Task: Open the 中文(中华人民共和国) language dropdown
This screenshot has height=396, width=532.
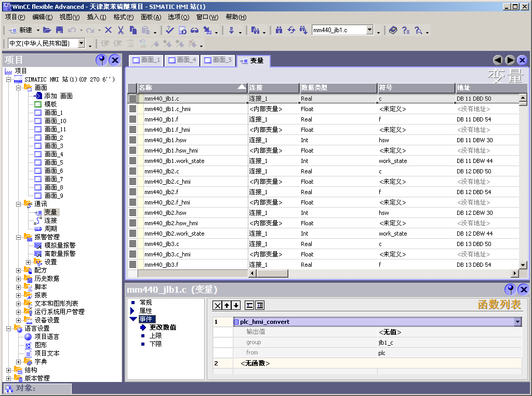Action: click(82, 44)
